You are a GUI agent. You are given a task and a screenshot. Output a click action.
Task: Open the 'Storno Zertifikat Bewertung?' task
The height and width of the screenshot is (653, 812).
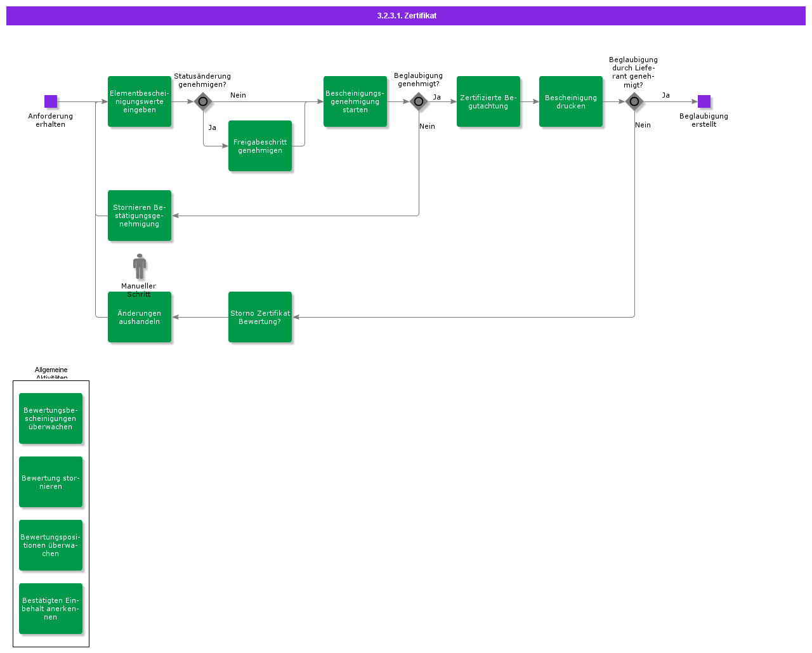pyautogui.click(x=260, y=317)
